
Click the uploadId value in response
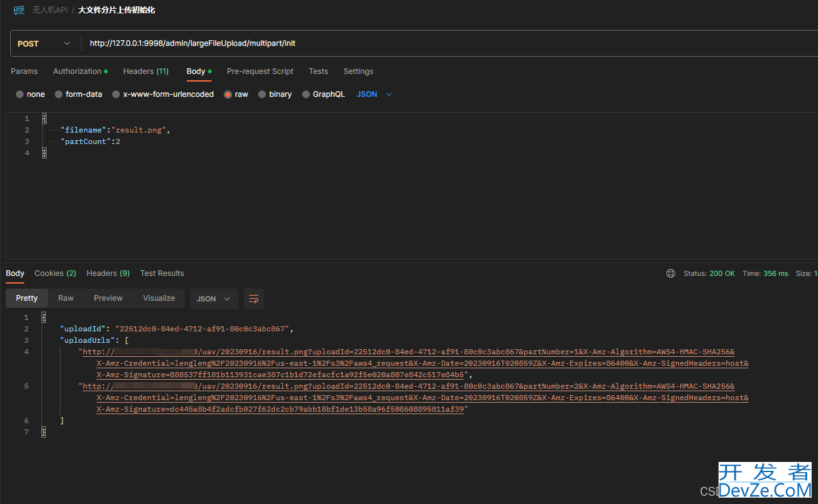[x=202, y=329]
